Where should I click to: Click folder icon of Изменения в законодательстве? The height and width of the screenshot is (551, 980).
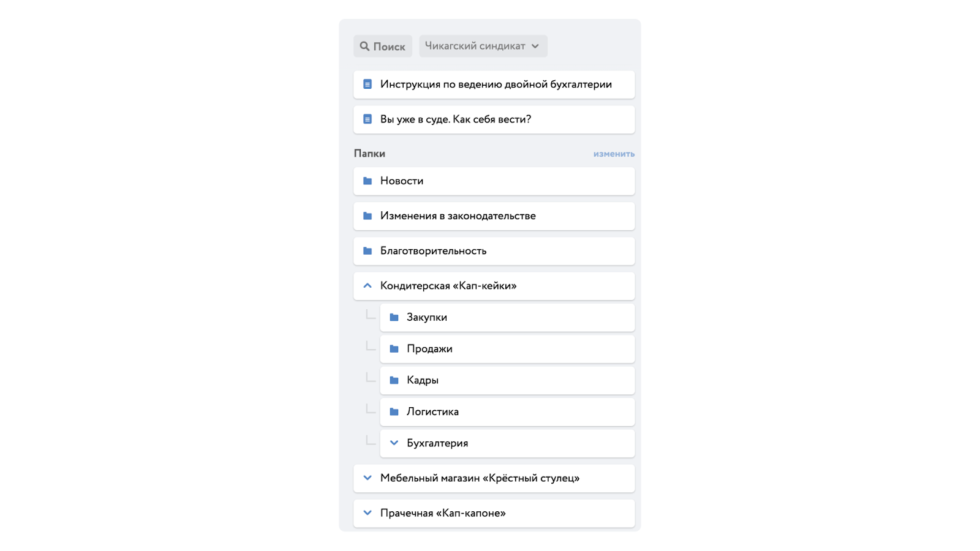click(x=367, y=216)
